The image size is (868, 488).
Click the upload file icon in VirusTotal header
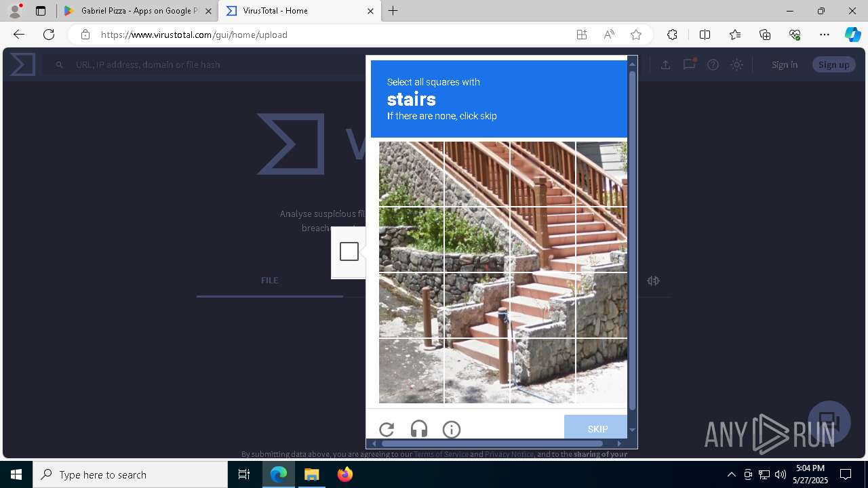coord(665,64)
